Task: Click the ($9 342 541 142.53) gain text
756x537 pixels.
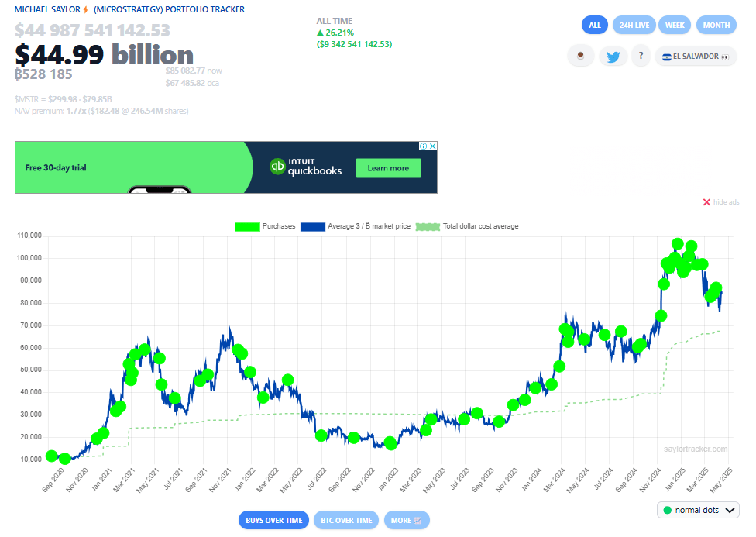Action: pyautogui.click(x=355, y=44)
